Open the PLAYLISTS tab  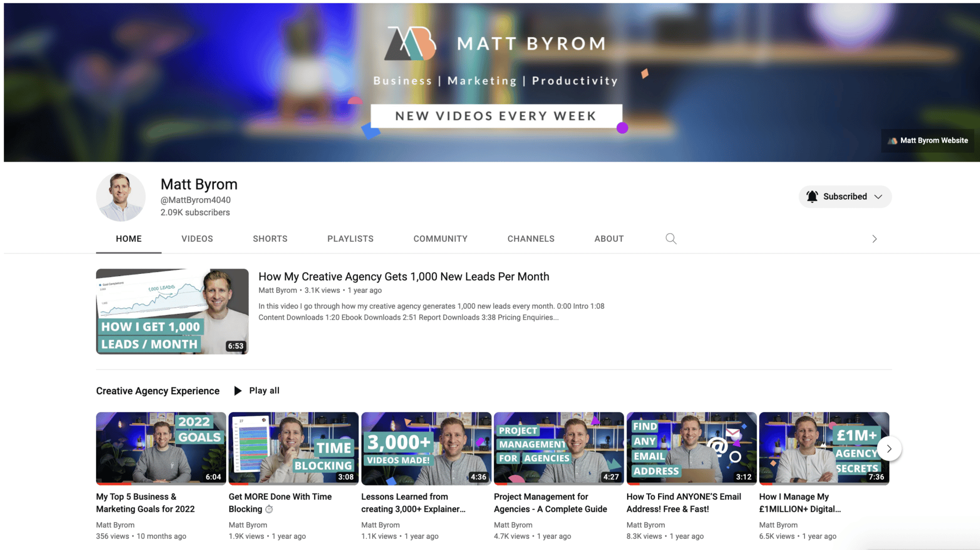350,238
